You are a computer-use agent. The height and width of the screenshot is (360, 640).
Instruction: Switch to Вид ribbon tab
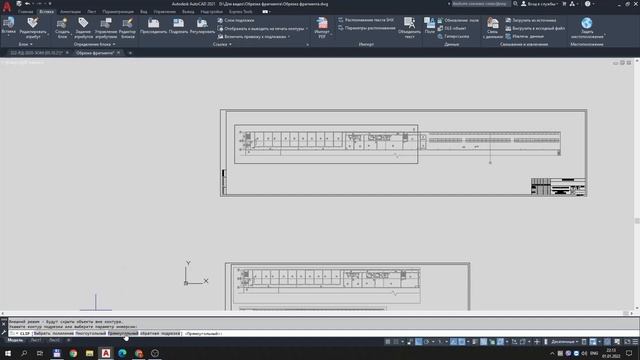144,12
